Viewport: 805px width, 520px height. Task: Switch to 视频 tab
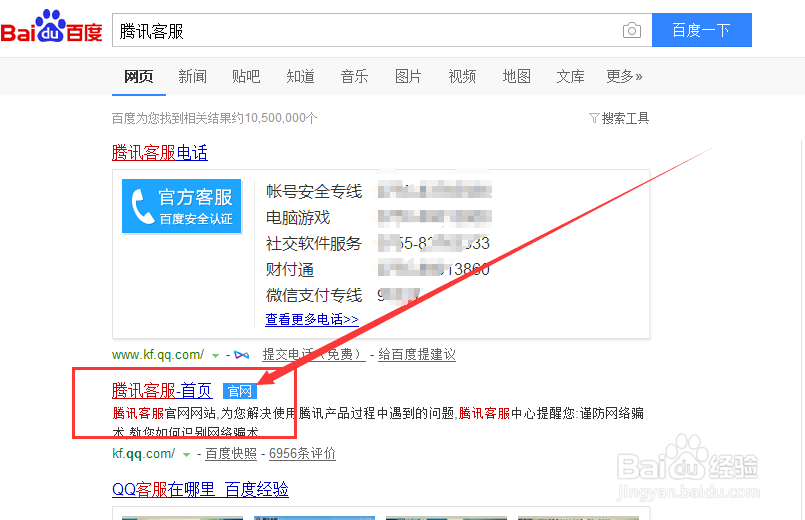pos(462,76)
